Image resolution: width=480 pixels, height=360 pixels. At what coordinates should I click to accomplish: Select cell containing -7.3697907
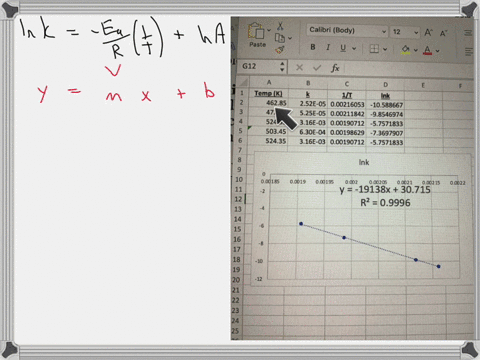[385, 133]
